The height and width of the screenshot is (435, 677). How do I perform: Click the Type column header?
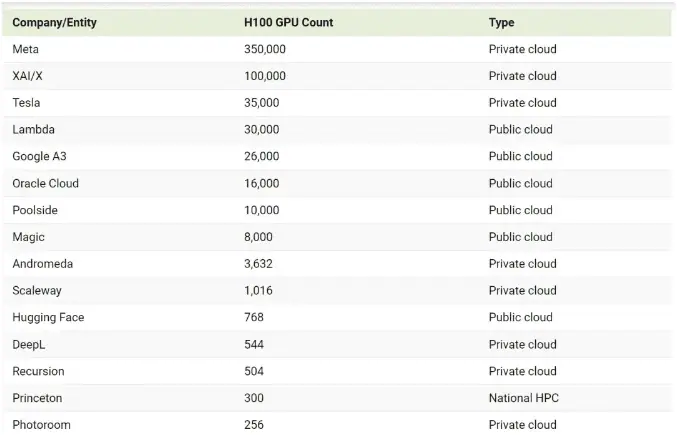[501, 22]
